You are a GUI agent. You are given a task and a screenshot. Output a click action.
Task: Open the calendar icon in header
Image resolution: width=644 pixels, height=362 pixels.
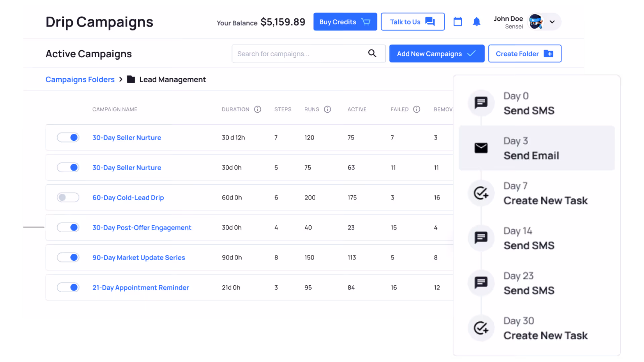coord(458,22)
